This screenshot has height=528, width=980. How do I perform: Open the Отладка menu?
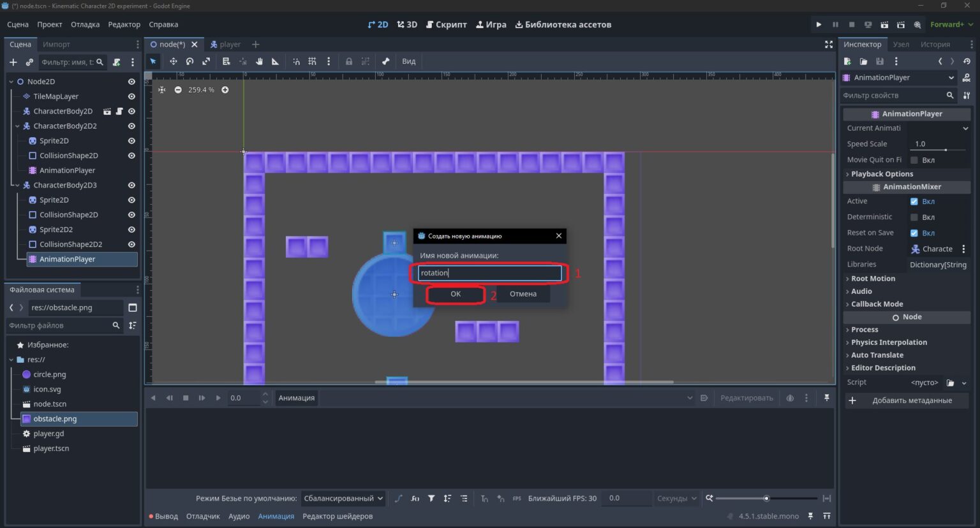(85, 24)
